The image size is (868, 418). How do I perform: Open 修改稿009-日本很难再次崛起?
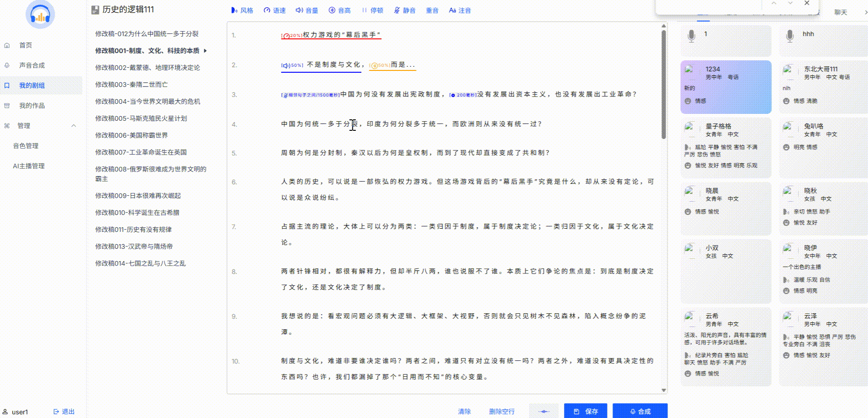pos(138,196)
